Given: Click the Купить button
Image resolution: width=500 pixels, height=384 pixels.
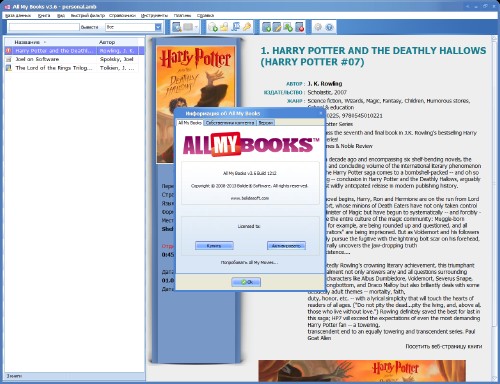Looking at the screenshot, I should [x=214, y=246].
